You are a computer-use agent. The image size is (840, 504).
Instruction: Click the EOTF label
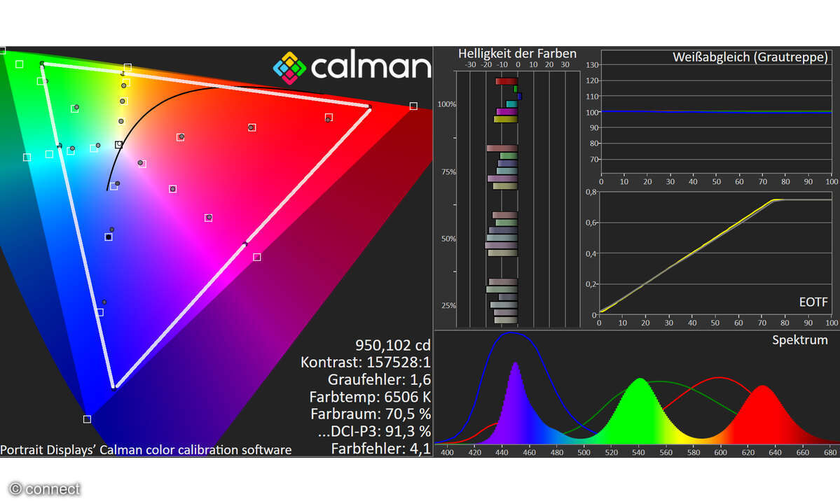812,302
